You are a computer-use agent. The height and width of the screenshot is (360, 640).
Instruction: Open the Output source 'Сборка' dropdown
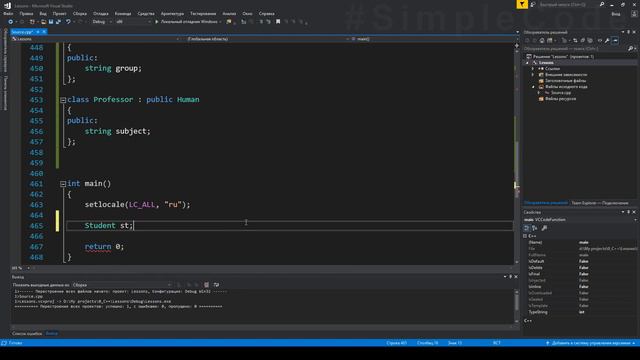click(x=122, y=284)
